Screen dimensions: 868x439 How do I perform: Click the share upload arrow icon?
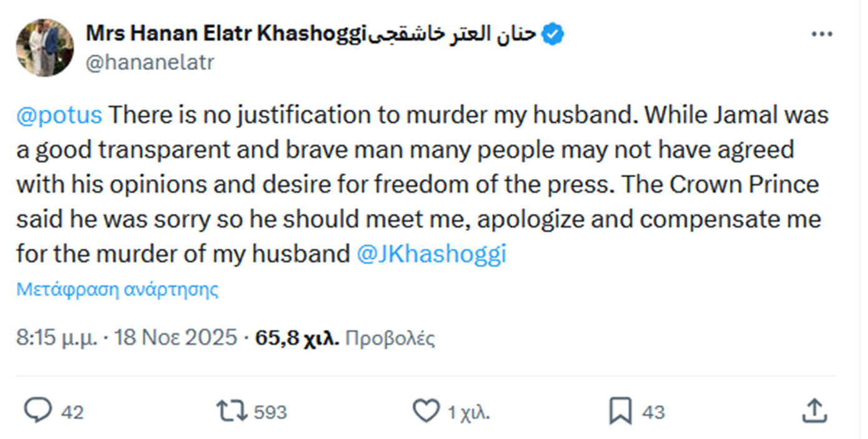click(814, 410)
